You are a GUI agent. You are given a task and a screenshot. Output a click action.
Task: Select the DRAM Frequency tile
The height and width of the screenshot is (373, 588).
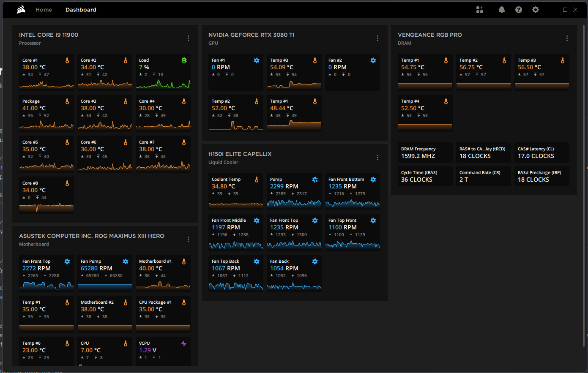425,152
